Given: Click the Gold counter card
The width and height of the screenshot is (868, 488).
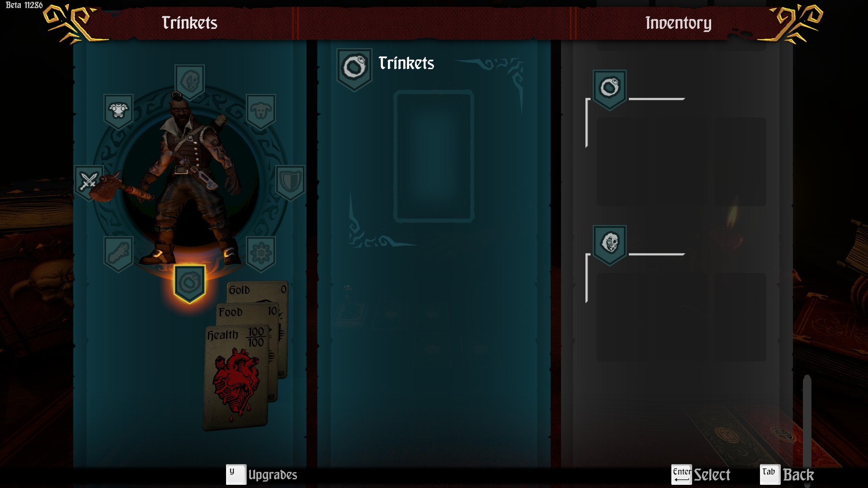Looking at the screenshot, I should coord(257,290).
